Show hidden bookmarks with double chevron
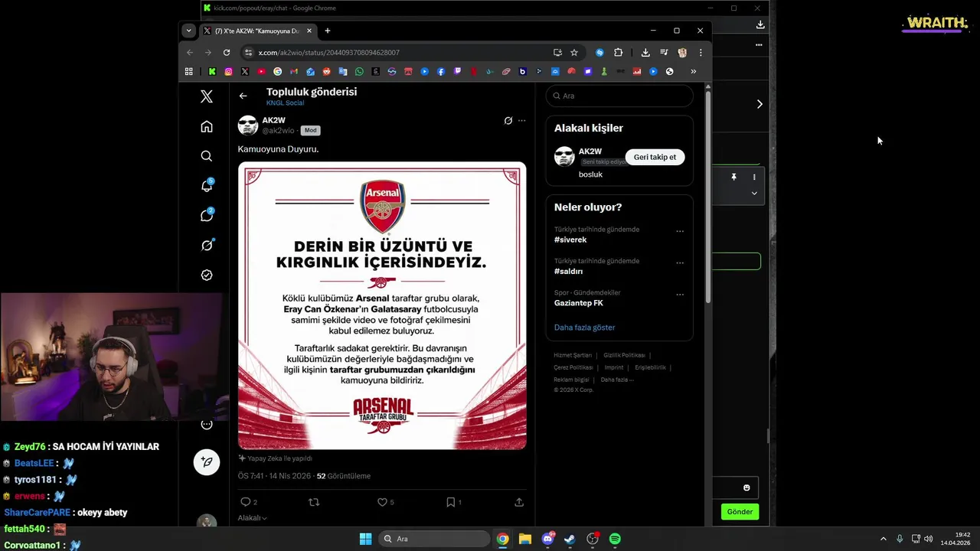The height and width of the screenshot is (551, 980). (694, 72)
